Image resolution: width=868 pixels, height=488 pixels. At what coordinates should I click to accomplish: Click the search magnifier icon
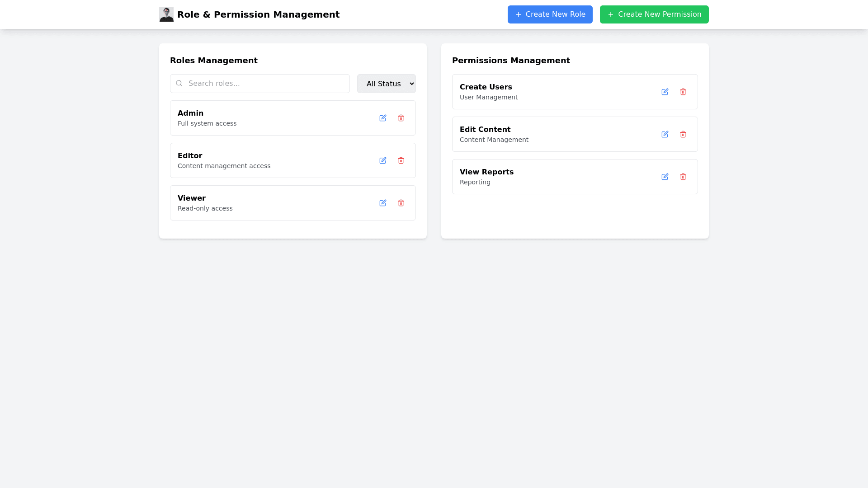(179, 83)
